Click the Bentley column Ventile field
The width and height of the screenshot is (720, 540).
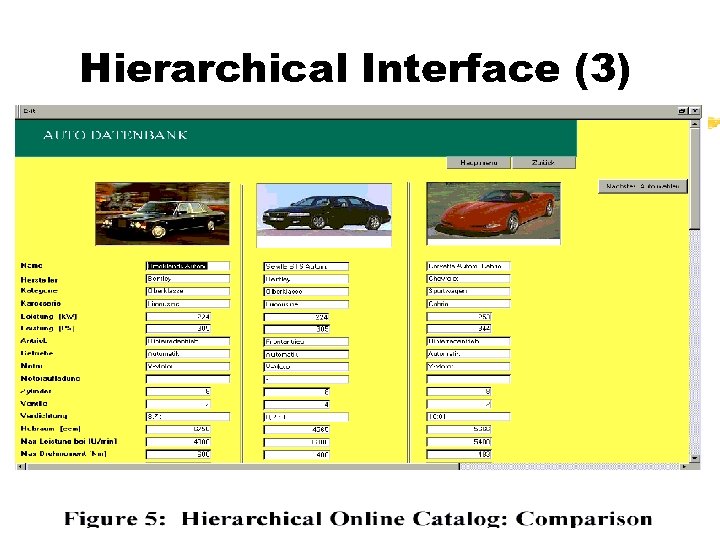(x=178, y=404)
